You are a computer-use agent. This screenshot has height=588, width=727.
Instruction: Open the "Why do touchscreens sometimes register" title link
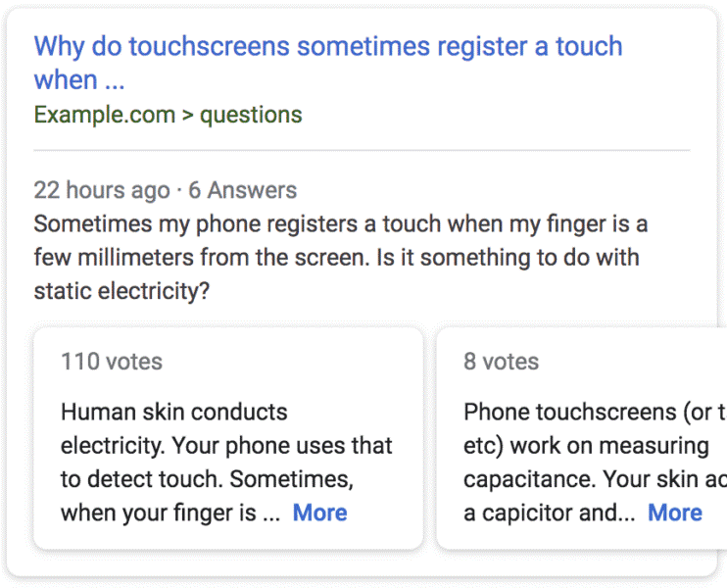click(x=327, y=46)
